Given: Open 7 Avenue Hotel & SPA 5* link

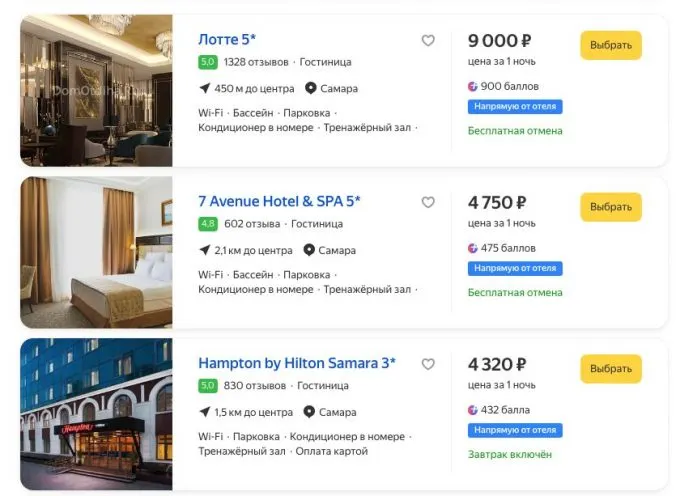Looking at the screenshot, I should point(279,201).
